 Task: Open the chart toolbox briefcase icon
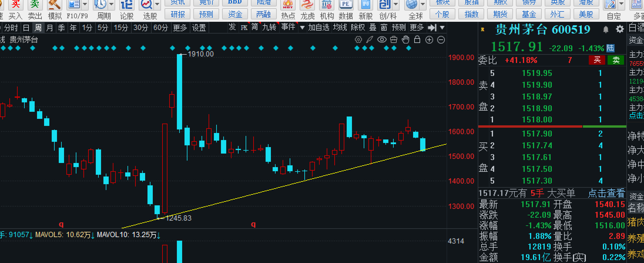pyautogui.click(x=394, y=40)
